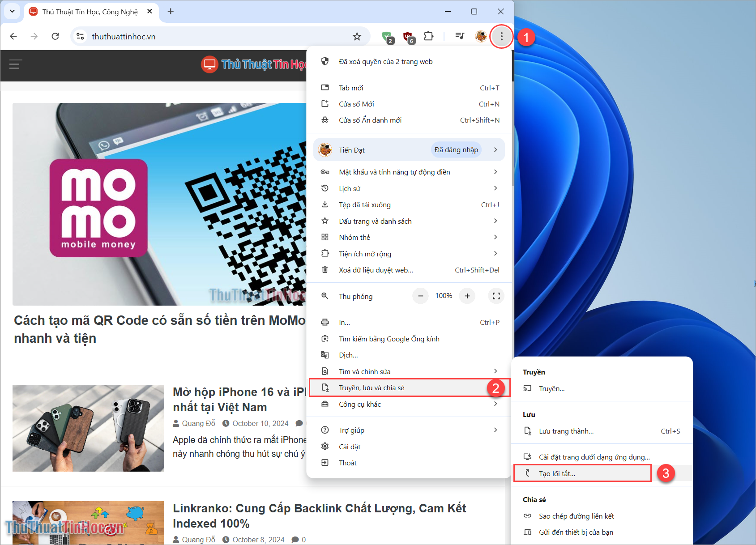Open the iPhone 16 cases thumbnail
756x545 pixels.
(x=88, y=428)
